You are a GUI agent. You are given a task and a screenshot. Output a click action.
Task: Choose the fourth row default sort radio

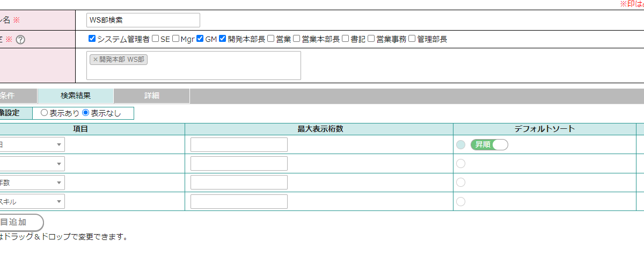point(460,202)
